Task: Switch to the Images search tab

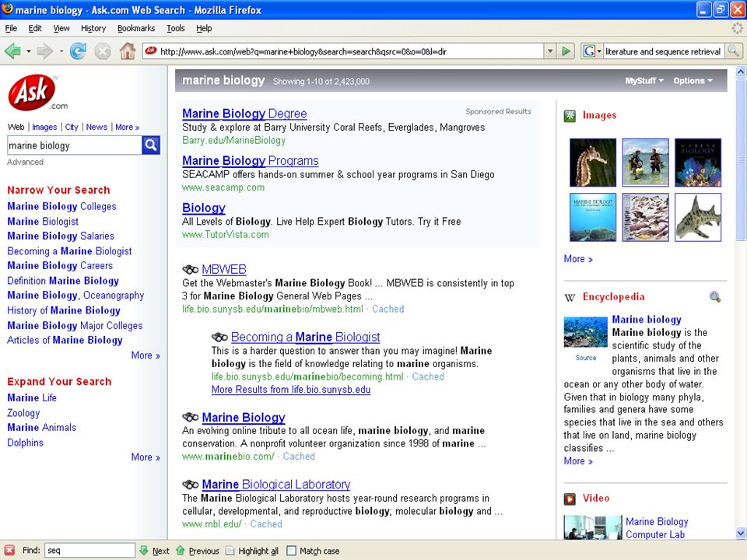Action: [x=44, y=127]
